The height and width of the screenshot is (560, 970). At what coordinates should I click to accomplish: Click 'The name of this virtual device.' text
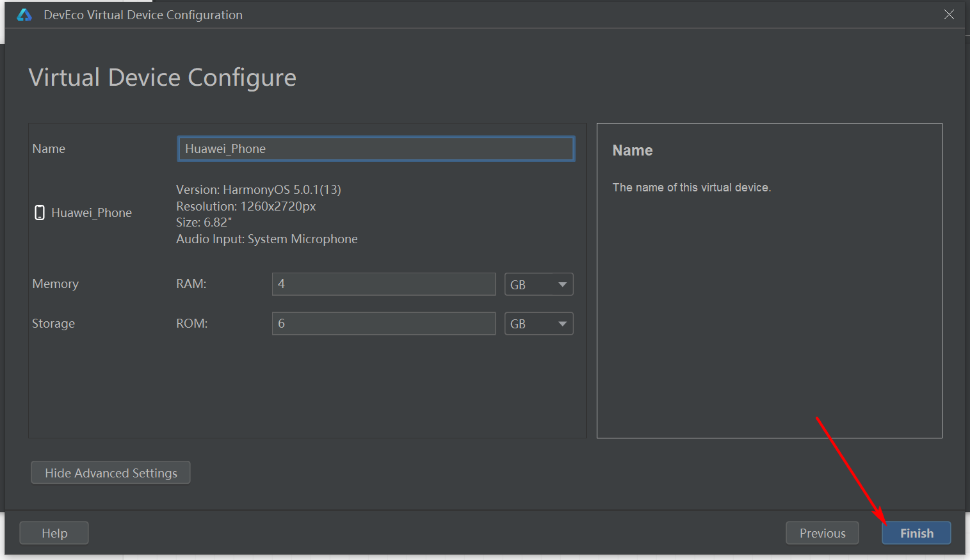[x=691, y=188]
